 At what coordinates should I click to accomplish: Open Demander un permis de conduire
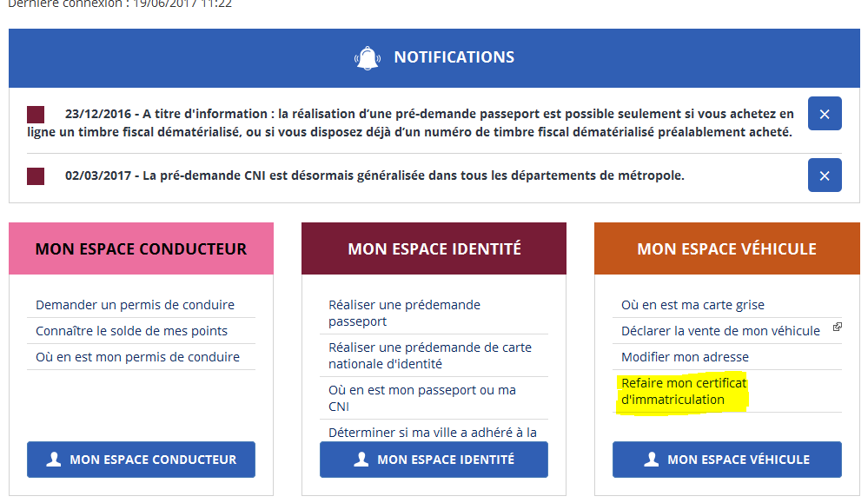(x=135, y=305)
